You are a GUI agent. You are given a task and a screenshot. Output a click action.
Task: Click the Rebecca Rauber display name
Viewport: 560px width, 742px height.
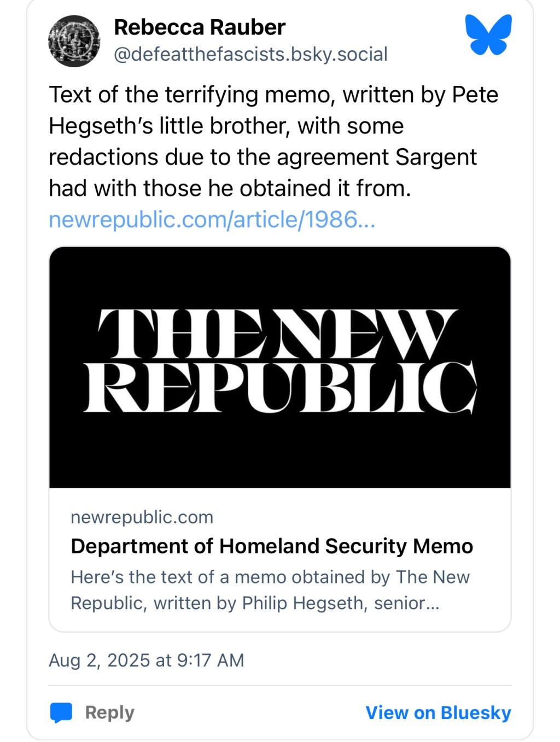click(200, 27)
